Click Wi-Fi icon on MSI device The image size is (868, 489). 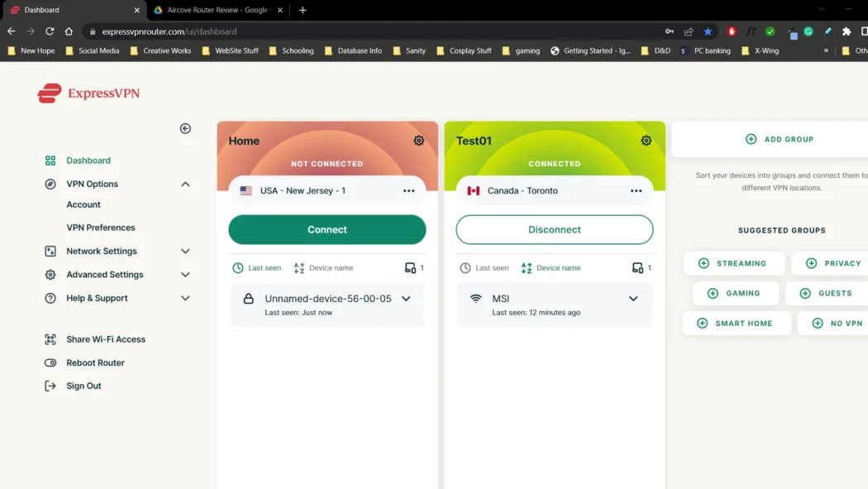(x=475, y=299)
